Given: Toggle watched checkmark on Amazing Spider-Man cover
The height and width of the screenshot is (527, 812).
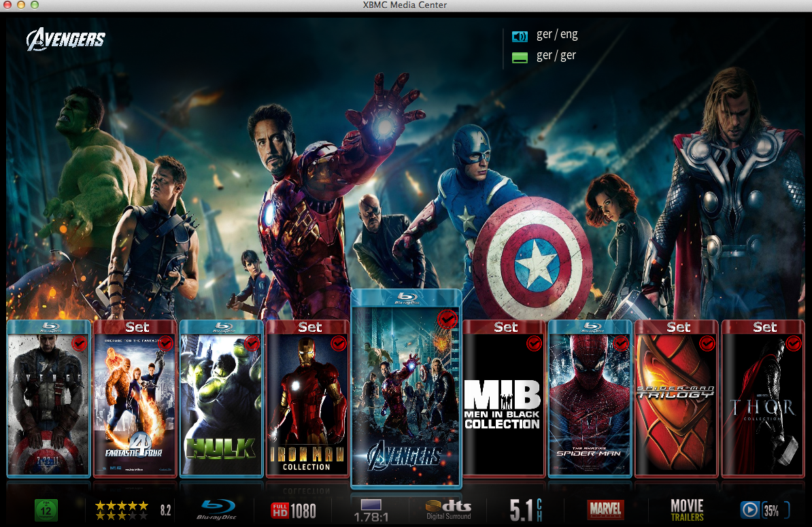Looking at the screenshot, I should click(620, 343).
